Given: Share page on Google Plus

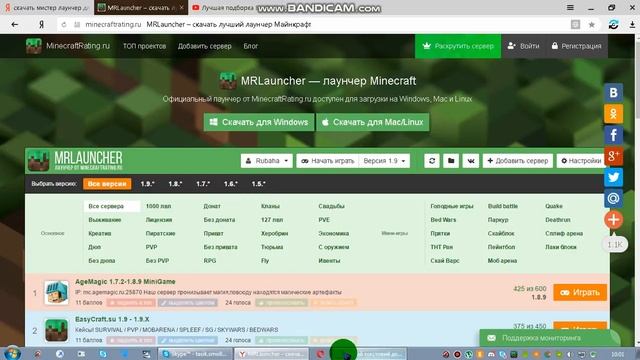Looking at the screenshot, I should click(613, 156).
